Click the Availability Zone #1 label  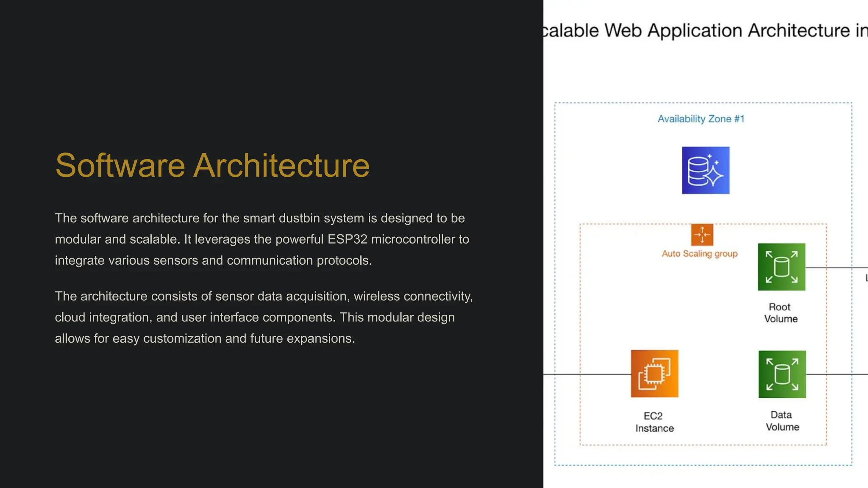[701, 119]
